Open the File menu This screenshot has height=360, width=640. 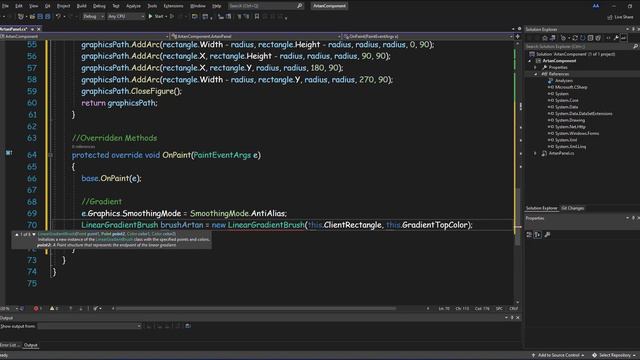click(5, 6)
